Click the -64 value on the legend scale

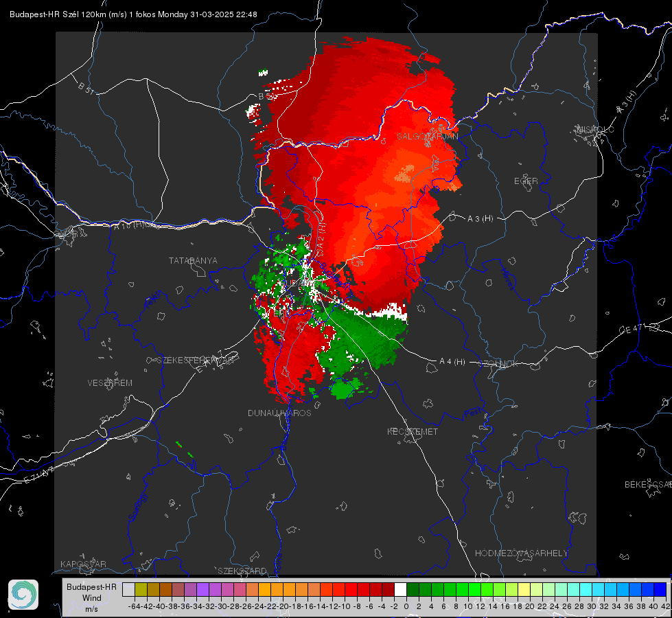coord(135,606)
